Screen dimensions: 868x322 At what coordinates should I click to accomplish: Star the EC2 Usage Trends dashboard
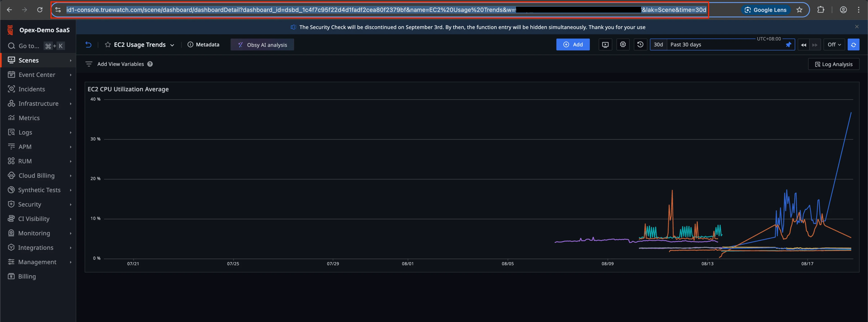[x=108, y=45]
